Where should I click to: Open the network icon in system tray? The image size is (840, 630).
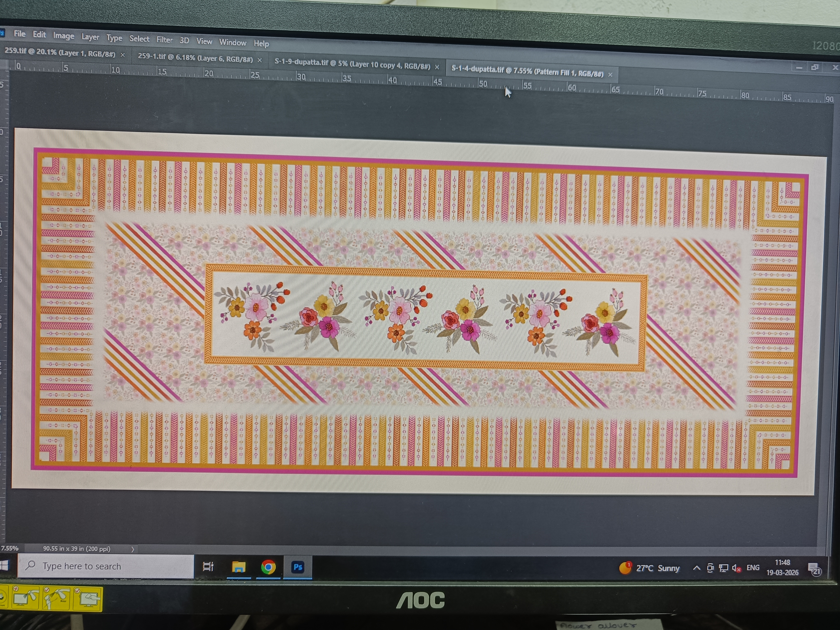[x=724, y=568]
